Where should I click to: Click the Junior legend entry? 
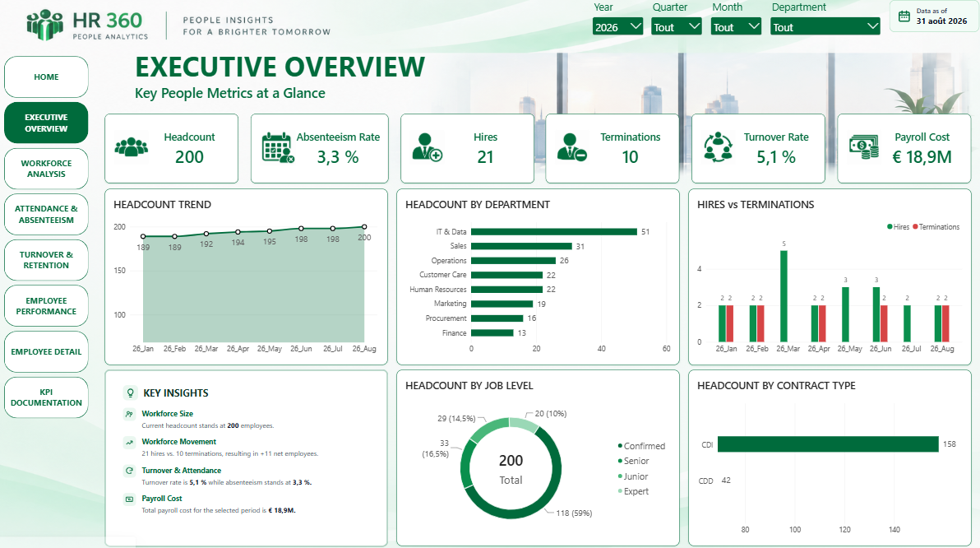(632, 476)
